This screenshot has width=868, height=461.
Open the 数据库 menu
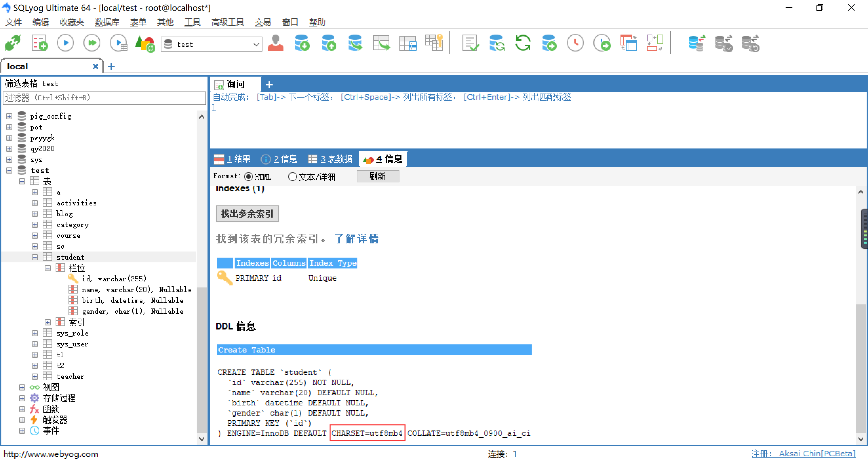(x=107, y=22)
